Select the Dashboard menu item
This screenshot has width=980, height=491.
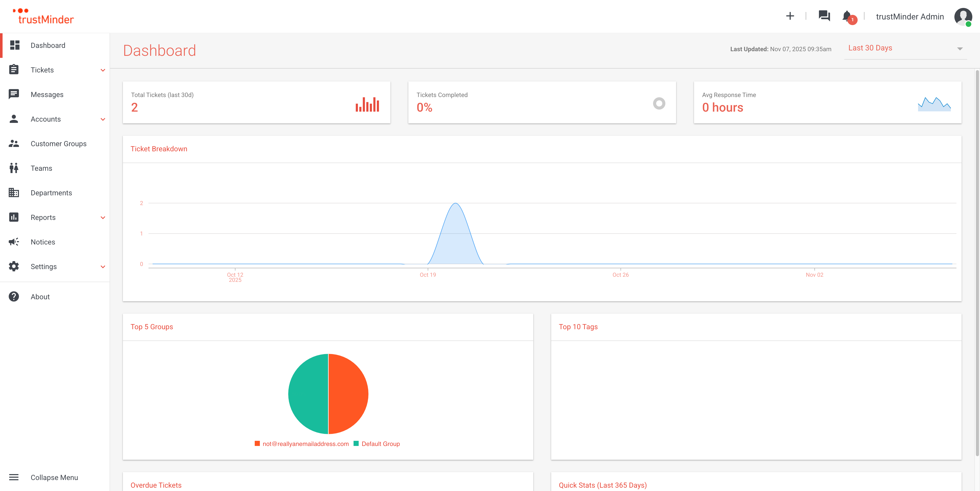pyautogui.click(x=48, y=45)
